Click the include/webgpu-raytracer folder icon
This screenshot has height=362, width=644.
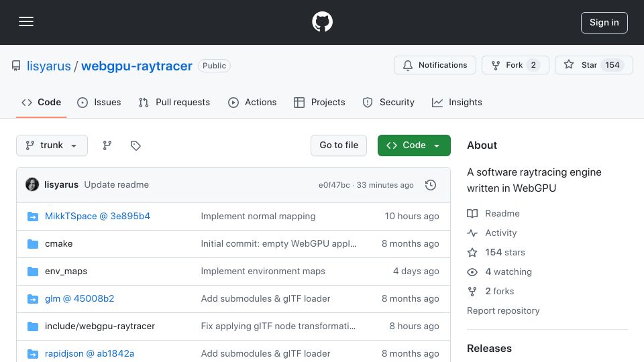[x=32, y=326]
